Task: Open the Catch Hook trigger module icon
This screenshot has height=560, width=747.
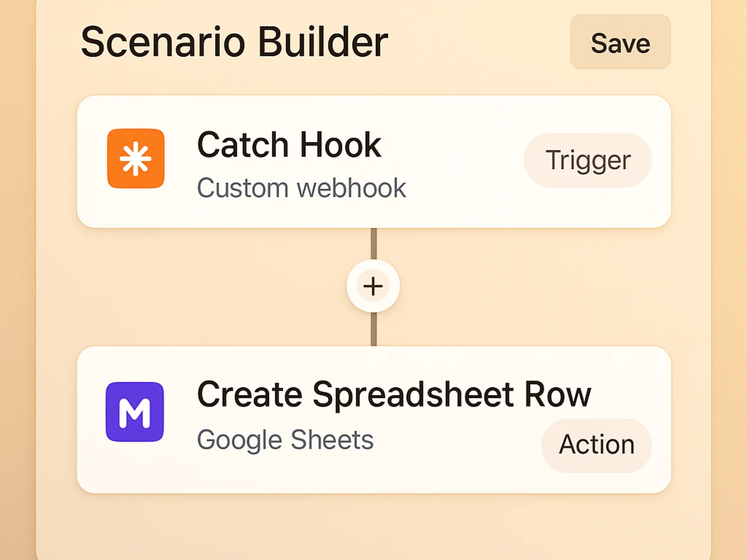Action: click(x=136, y=159)
